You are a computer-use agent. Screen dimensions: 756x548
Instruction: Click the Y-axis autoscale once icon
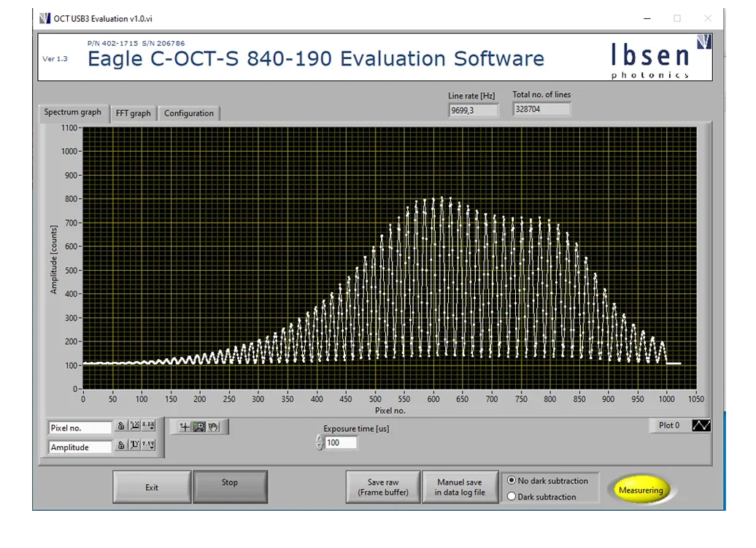(134, 445)
